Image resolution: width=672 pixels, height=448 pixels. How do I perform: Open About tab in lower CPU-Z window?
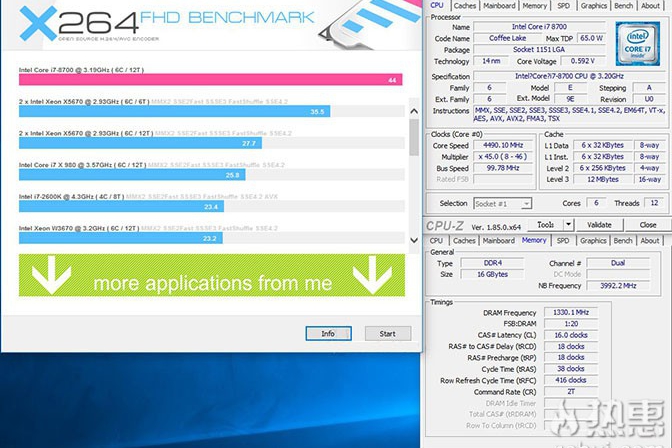point(650,241)
